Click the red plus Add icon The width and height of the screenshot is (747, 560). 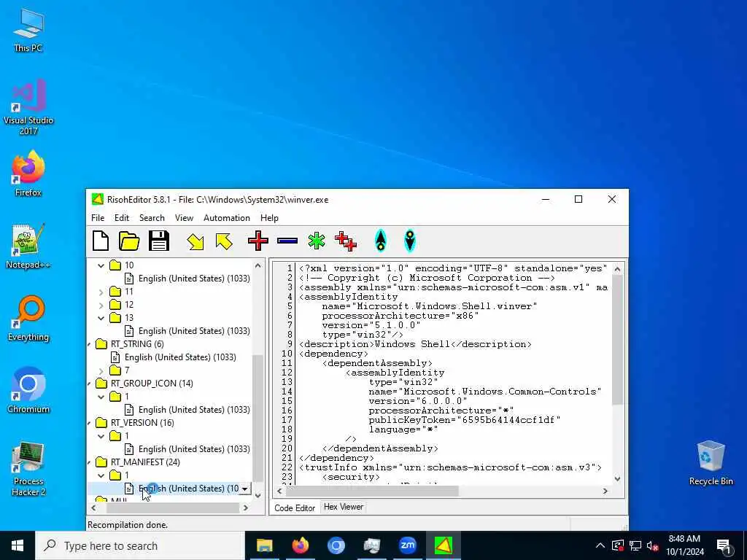(x=258, y=241)
